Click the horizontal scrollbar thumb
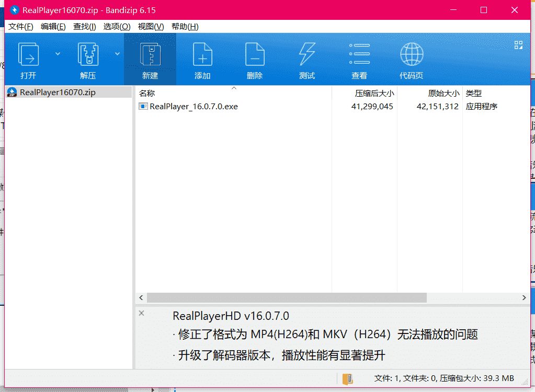Screen dimensions: 535x392 pyautogui.click(x=287, y=297)
